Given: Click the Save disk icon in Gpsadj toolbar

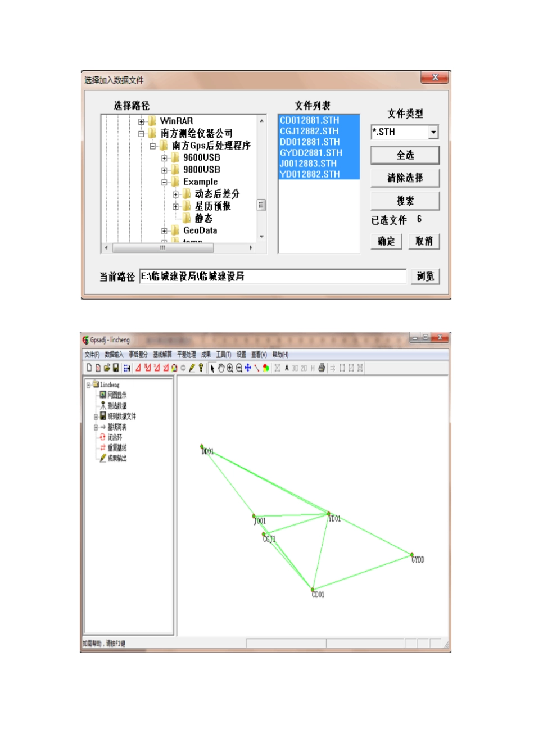Looking at the screenshot, I should coord(116,368).
